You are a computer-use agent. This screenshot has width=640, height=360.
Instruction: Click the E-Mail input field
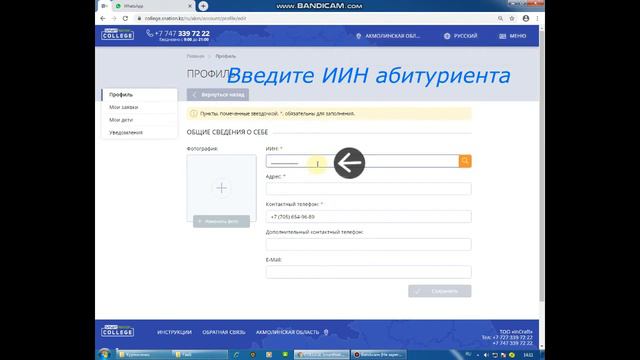(369, 272)
